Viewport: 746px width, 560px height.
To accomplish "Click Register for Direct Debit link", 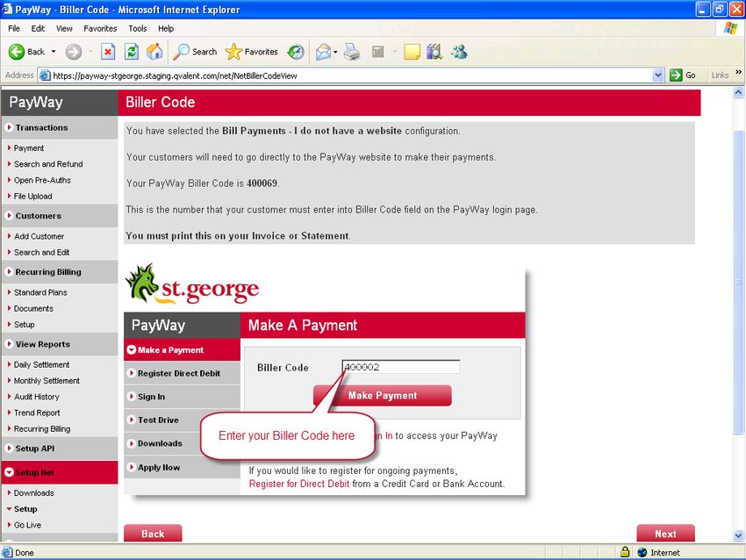I will pos(299,484).
